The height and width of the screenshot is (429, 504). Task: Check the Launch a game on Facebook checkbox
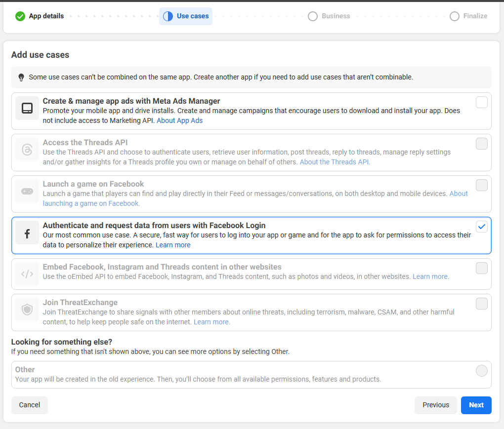coord(481,185)
